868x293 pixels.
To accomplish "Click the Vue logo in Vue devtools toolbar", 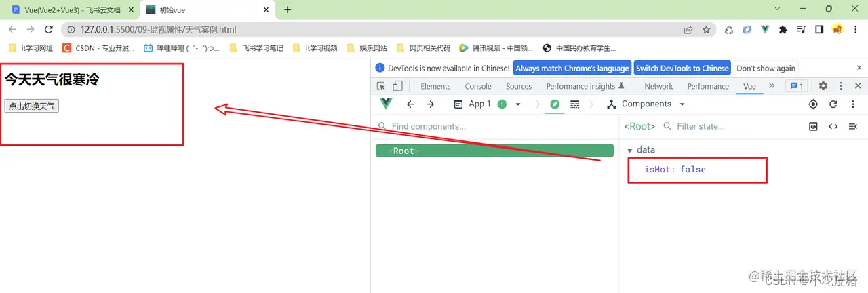I will pos(386,104).
